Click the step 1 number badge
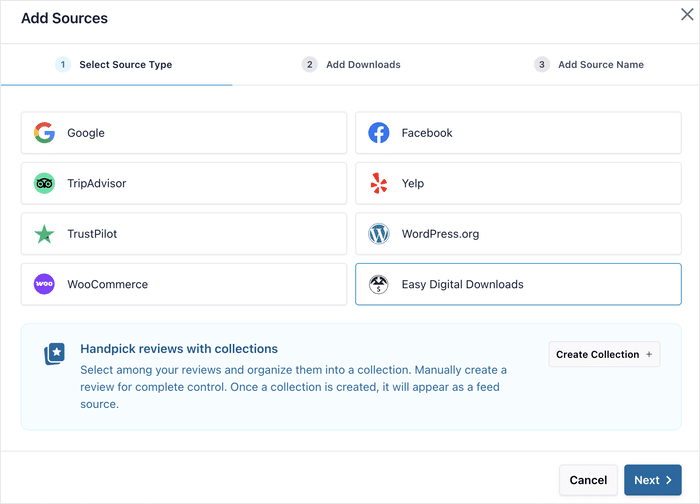Viewport: 700px width, 504px height. [x=63, y=65]
